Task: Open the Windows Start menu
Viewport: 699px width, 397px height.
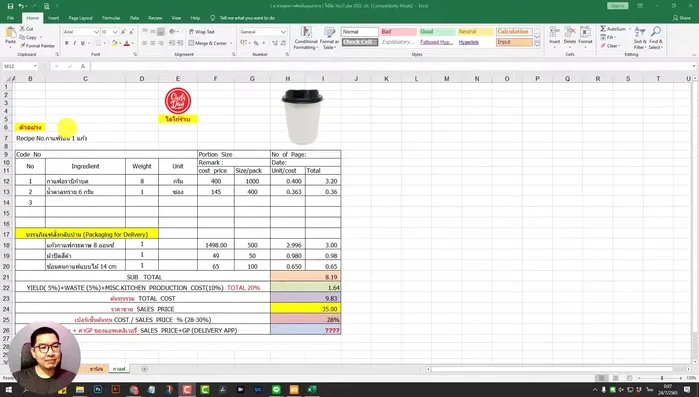Action: 8,390
